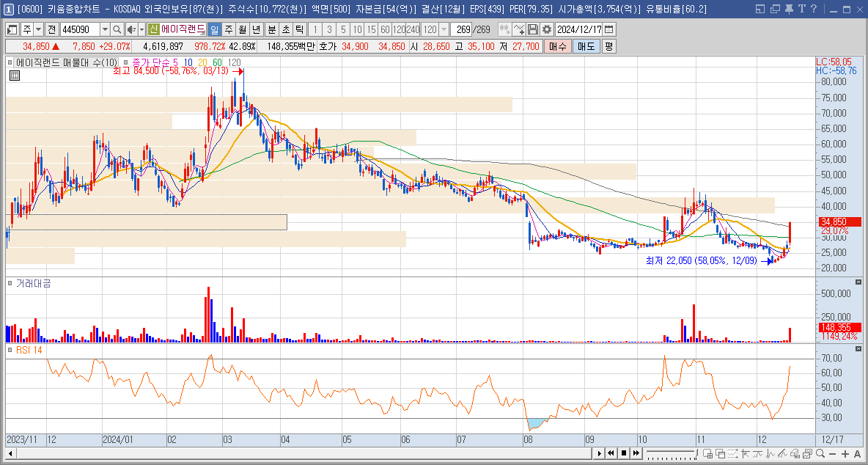The height and width of the screenshot is (465, 868).
Task: Click the 거래대금 panel label
Action: [33, 283]
